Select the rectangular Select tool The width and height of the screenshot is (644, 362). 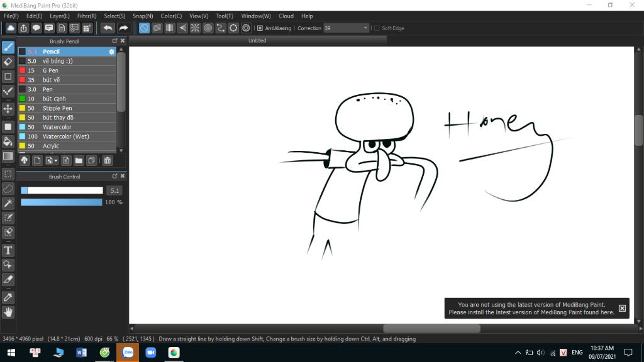[x=8, y=174]
